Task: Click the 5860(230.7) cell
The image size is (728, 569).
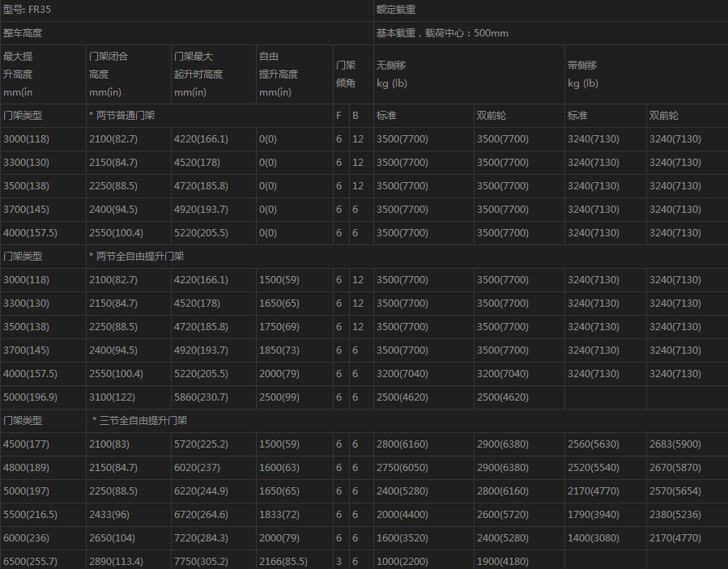Action: [x=201, y=397]
